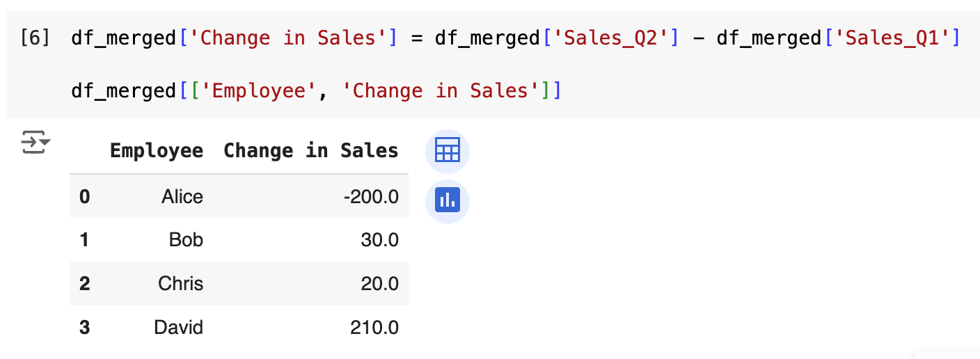Click 'Employee' string in second code line
Image resolution: width=980 pixels, height=359 pixels.
point(258,91)
